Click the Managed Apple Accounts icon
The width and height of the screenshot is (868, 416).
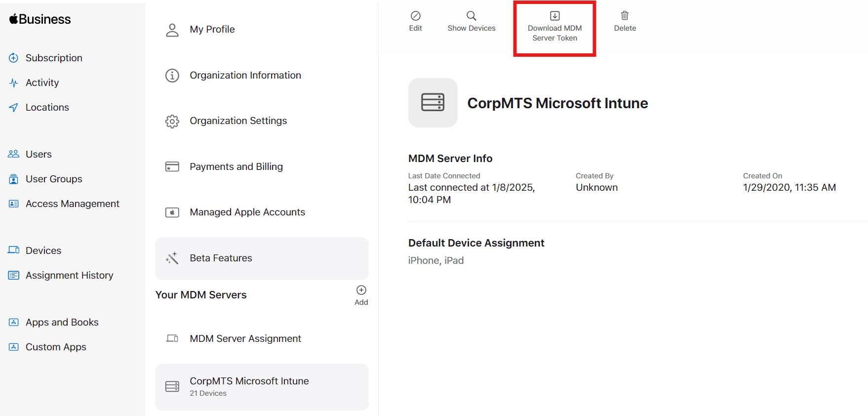point(172,212)
